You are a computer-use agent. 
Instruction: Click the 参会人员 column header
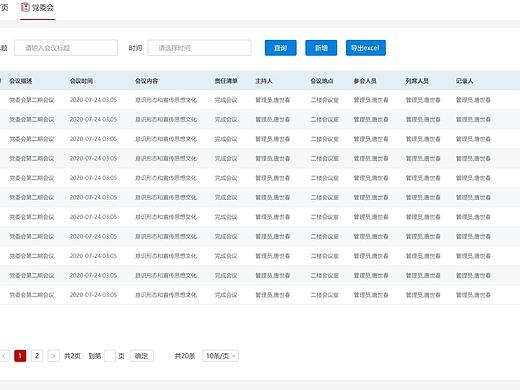click(x=365, y=81)
